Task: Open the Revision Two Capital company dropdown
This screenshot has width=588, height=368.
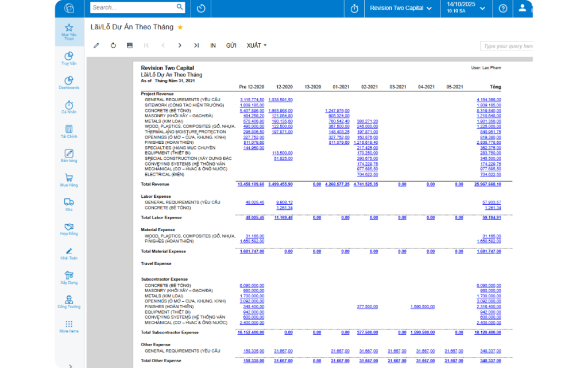Action: (x=401, y=8)
